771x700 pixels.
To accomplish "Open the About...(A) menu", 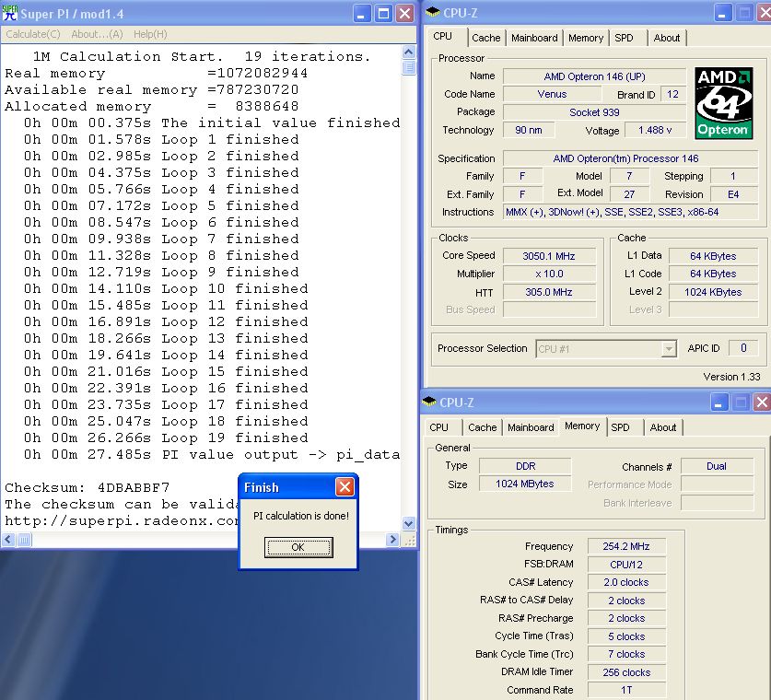I will 97,34.
